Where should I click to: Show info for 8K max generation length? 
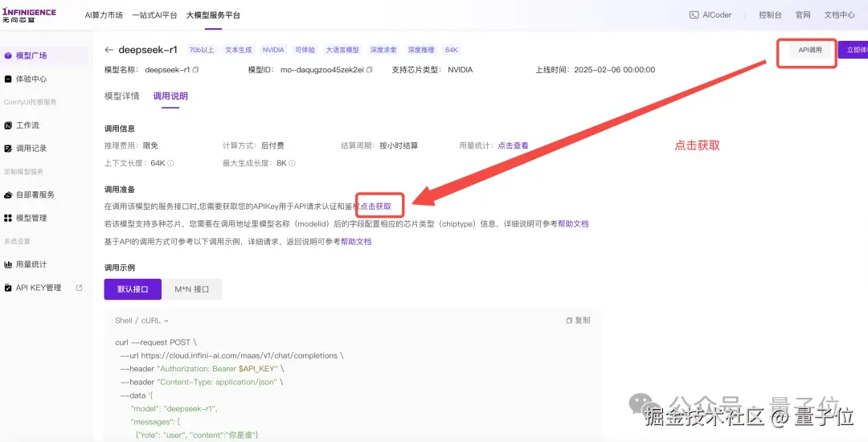(292, 163)
